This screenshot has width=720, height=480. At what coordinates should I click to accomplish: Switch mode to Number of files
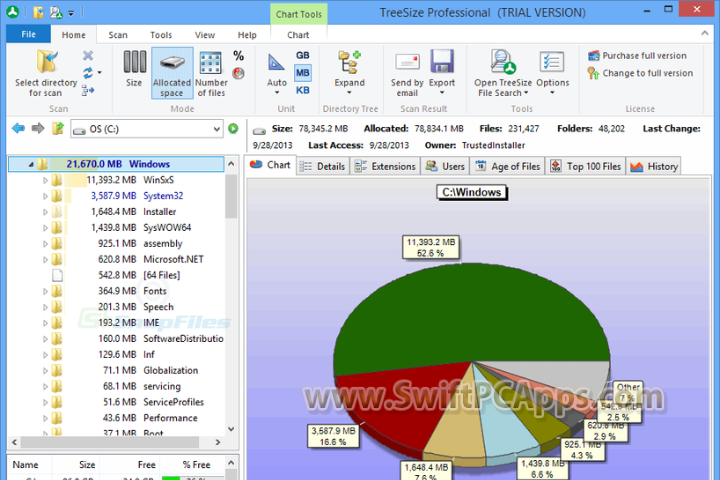pos(211,73)
